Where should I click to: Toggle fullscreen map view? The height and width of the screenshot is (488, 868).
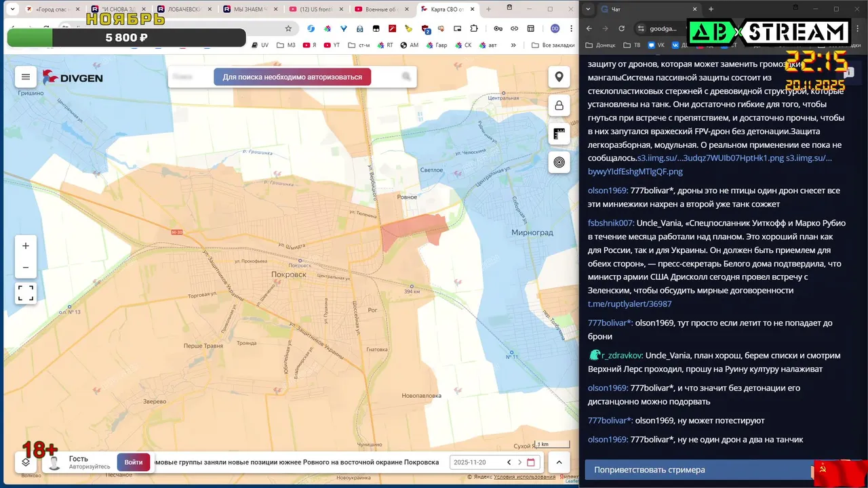click(26, 293)
